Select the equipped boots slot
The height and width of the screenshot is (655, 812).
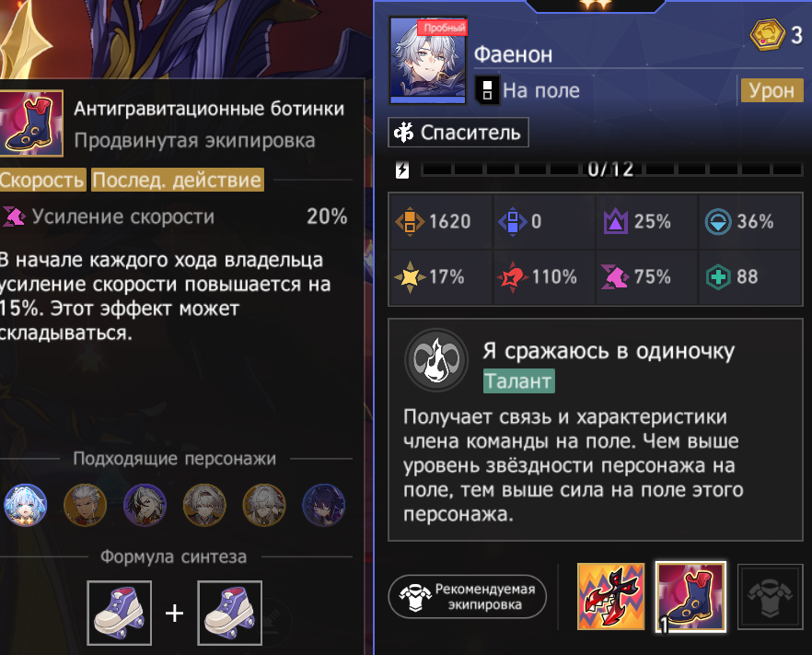690,597
